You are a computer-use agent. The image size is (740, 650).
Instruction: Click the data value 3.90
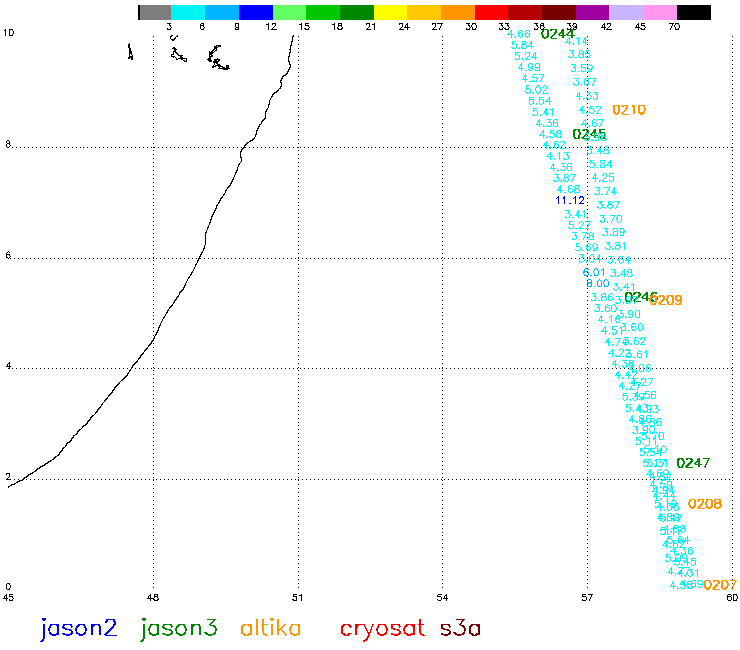[629, 314]
